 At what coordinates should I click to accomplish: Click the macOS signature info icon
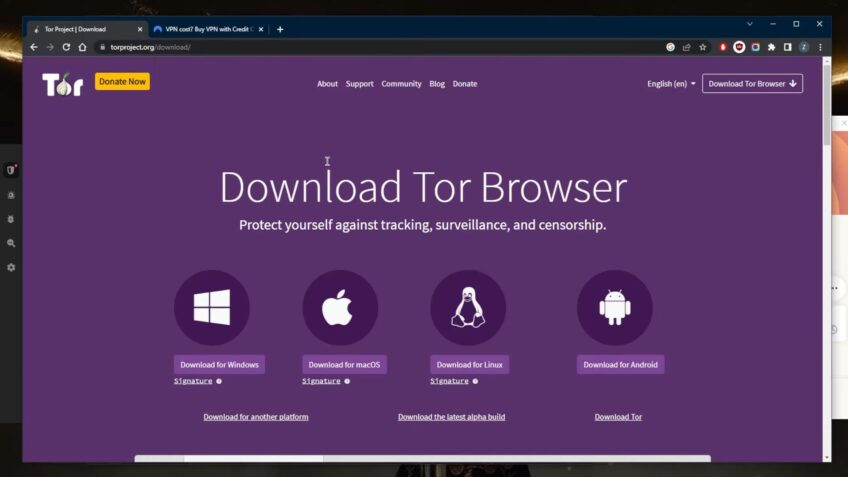click(x=347, y=381)
